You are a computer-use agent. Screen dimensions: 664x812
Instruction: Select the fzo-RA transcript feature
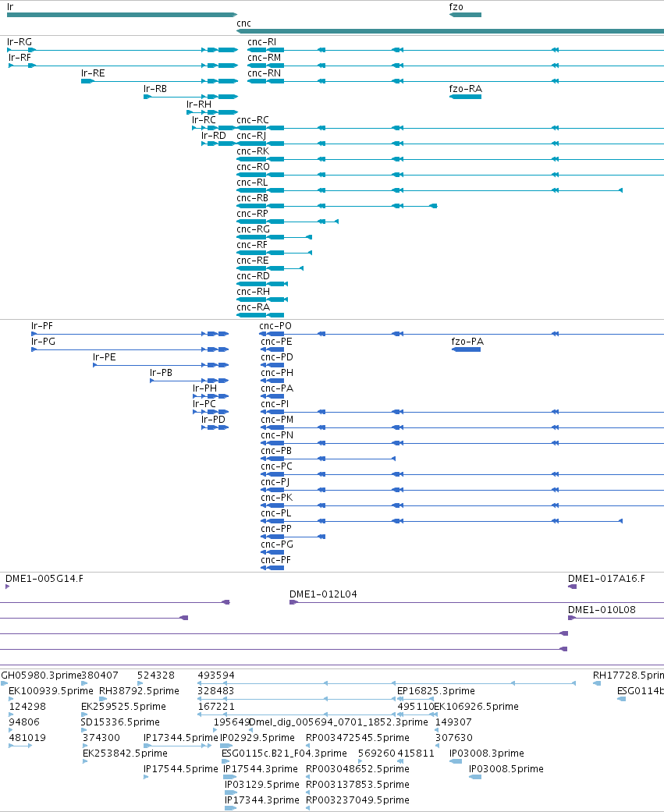pos(465,97)
